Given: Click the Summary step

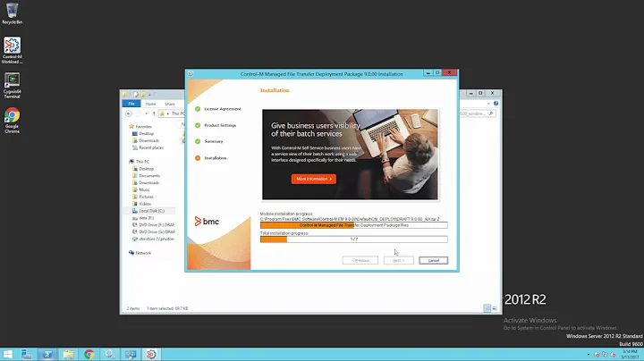Looking at the screenshot, I should tap(213, 141).
